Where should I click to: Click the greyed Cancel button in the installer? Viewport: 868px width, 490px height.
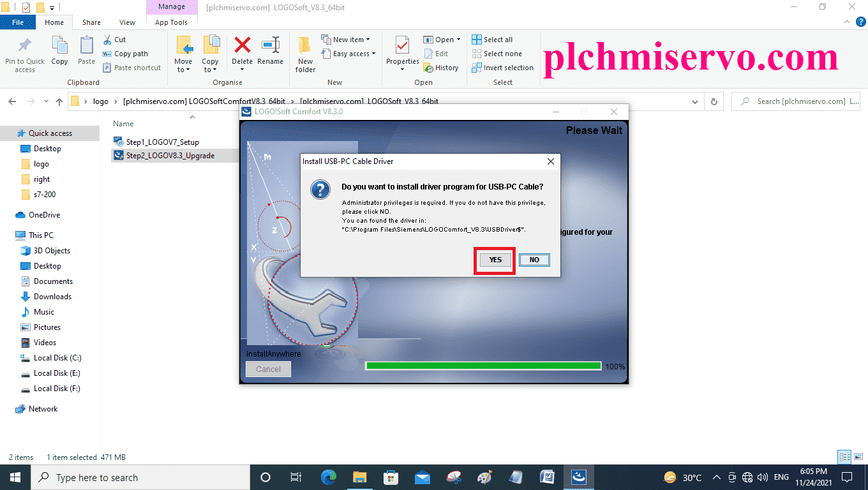click(x=268, y=369)
